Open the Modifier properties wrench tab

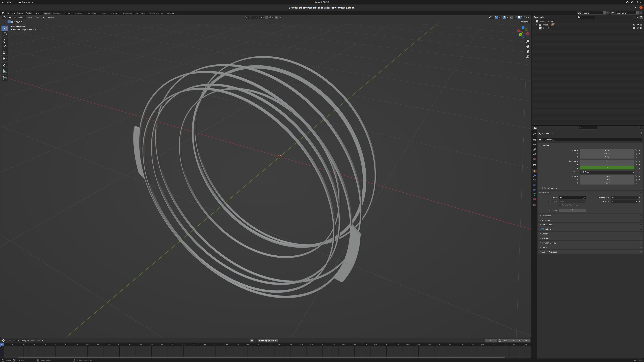[534, 176]
